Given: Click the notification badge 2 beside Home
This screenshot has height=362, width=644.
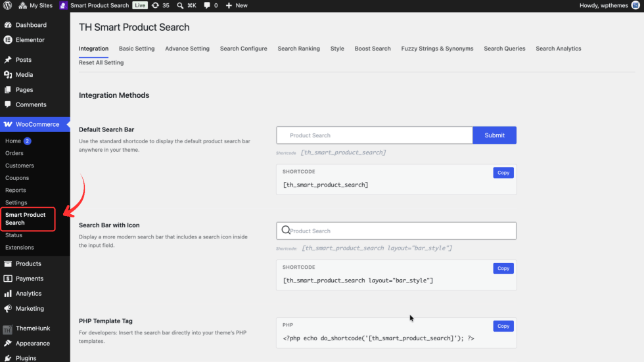Looking at the screenshot, I should click(27, 141).
